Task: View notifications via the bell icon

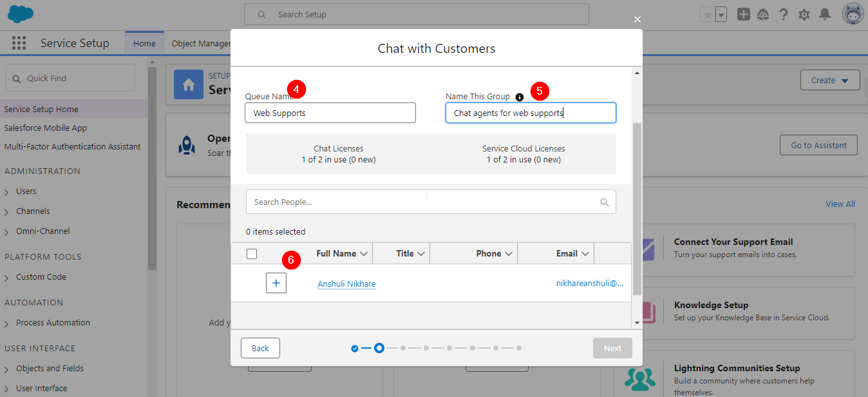Action: point(824,14)
